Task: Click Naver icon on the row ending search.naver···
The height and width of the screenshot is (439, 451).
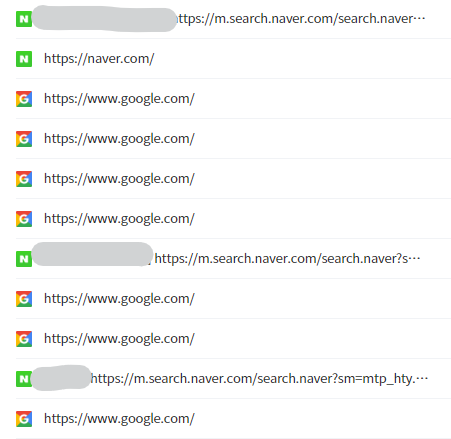Action: tap(24, 19)
